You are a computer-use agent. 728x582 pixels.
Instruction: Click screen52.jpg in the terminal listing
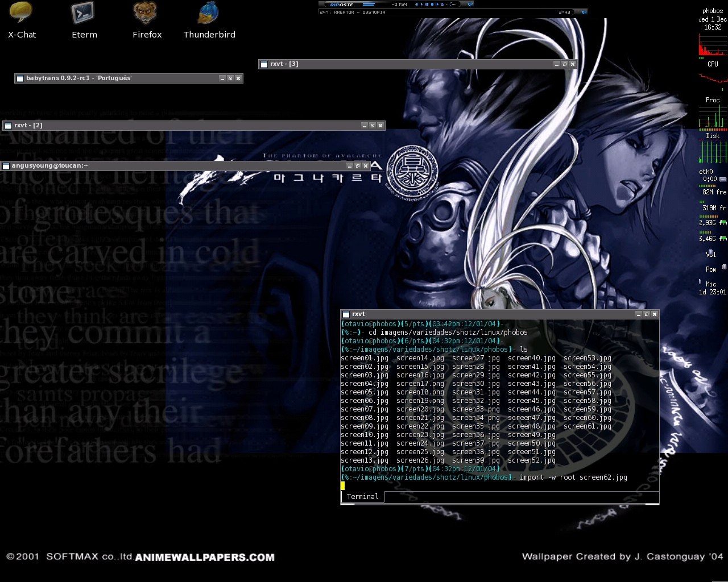tap(532, 460)
